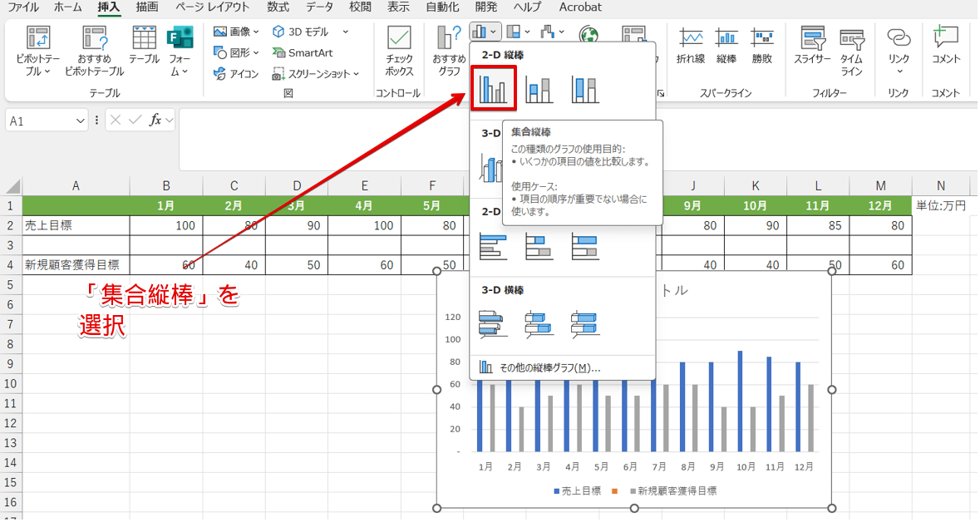Insert a 折れ線 sparkline
Screen dimensions: 980x522
(690, 47)
